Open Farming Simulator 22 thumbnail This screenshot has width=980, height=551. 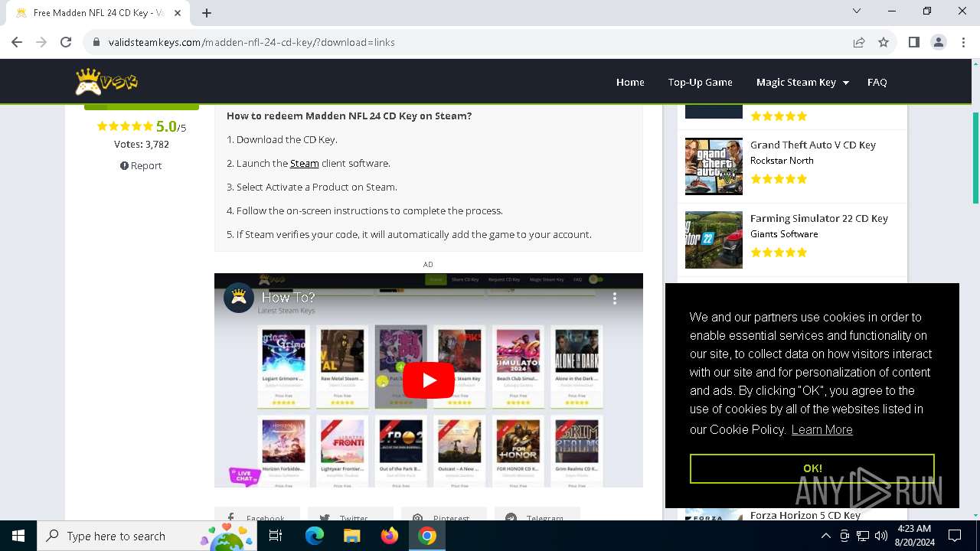714,240
